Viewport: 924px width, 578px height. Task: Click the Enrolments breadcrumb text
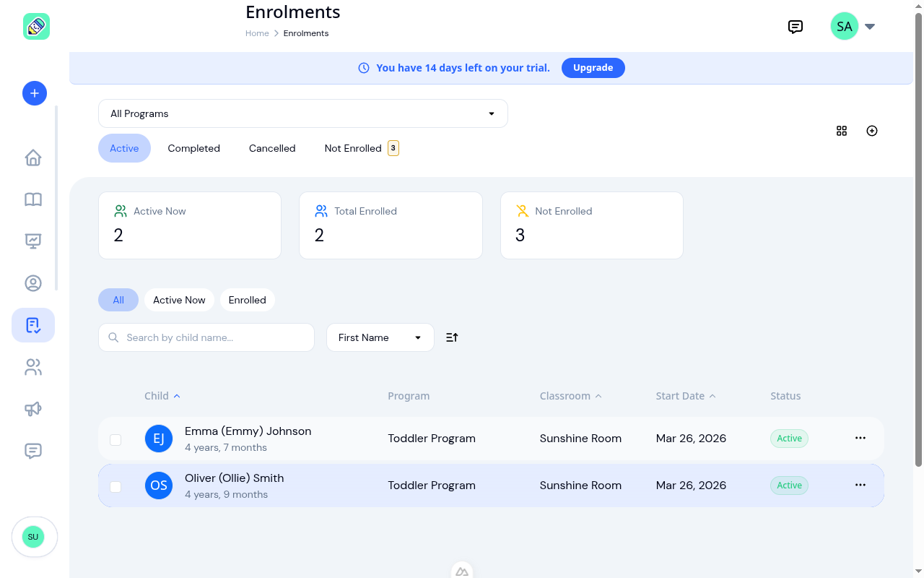[306, 33]
